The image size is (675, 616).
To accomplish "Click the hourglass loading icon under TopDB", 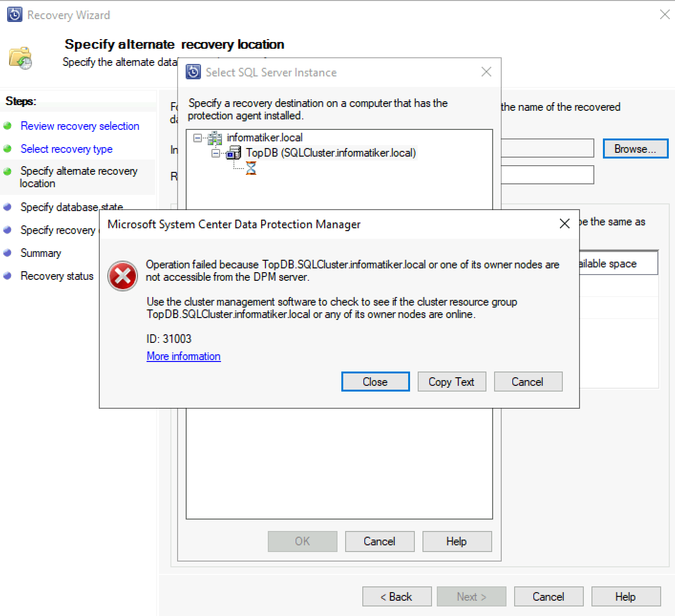I will [251, 168].
